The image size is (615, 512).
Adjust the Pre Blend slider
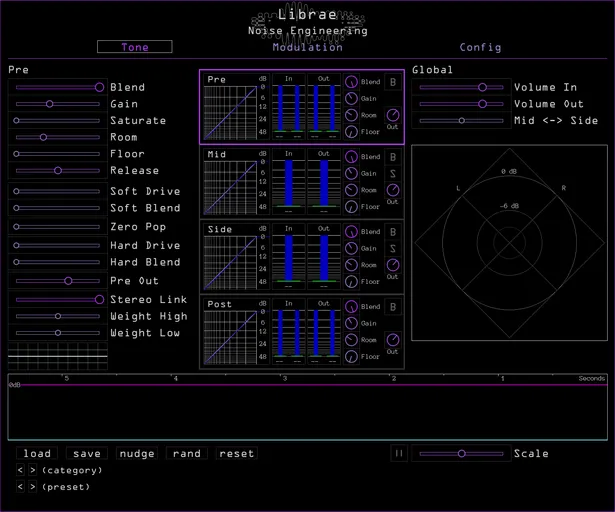[x=58, y=87]
